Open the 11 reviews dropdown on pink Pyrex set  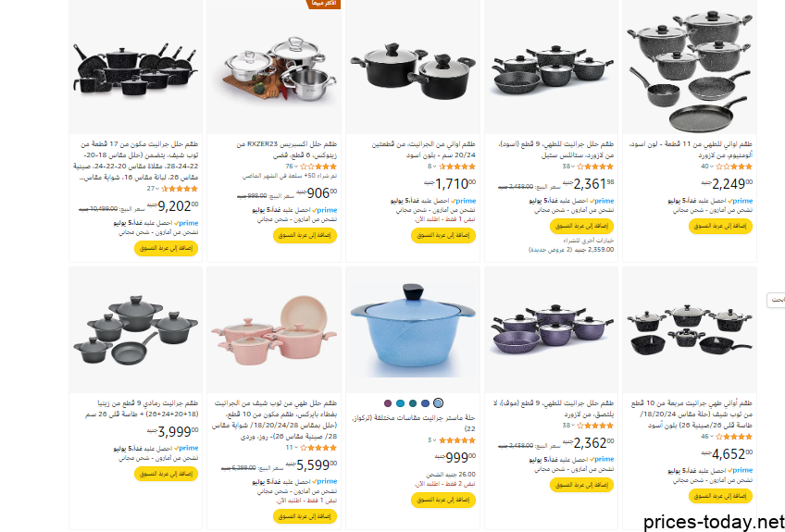tap(296, 448)
